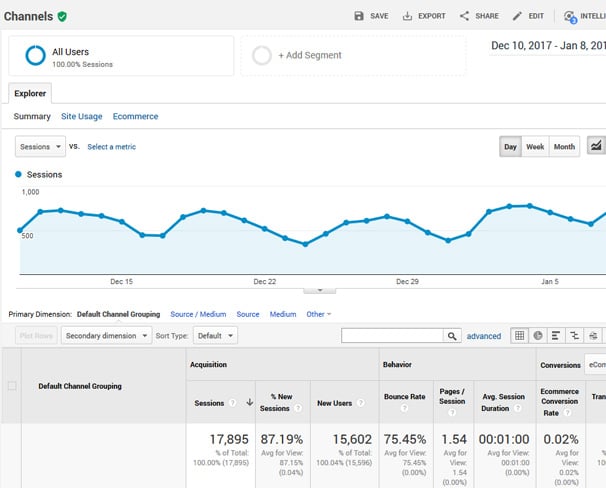This screenshot has width=606, height=488.
Task: Click the 15,602 new users value
Action: pyautogui.click(x=352, y=439)
